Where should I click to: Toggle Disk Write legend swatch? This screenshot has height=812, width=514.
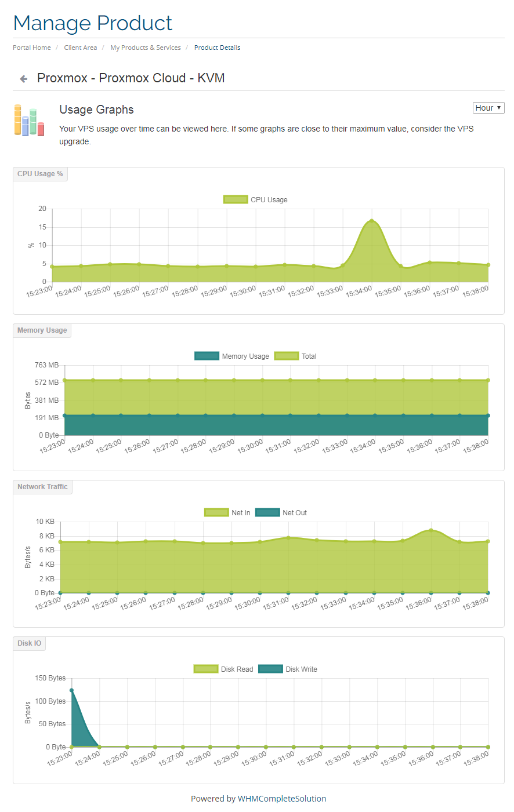(270, 669)
